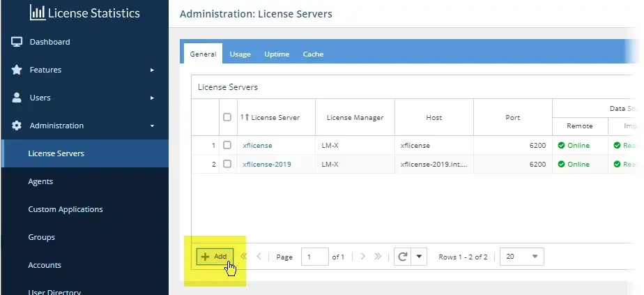Viewport: 644px width, 295px height.
Task: Click import status icon in xflicense row
Action: tap(617, 146)
